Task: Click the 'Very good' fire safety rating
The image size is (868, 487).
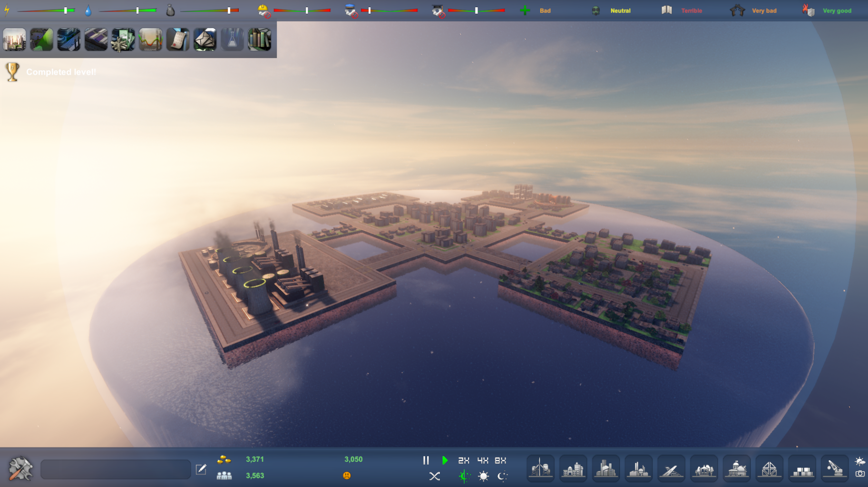Action: pyautogui.click(x=837, y=10)
